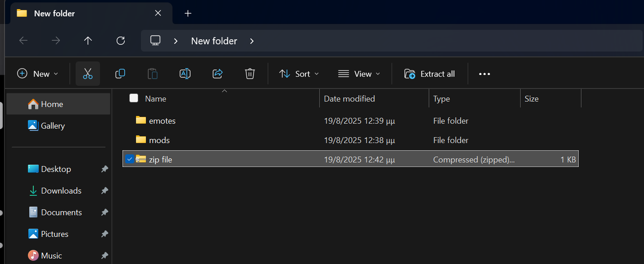The width and height of the screenshot is (644, 264).
Task: Open Pictures in navigation pane
Action: coord(58,234)
